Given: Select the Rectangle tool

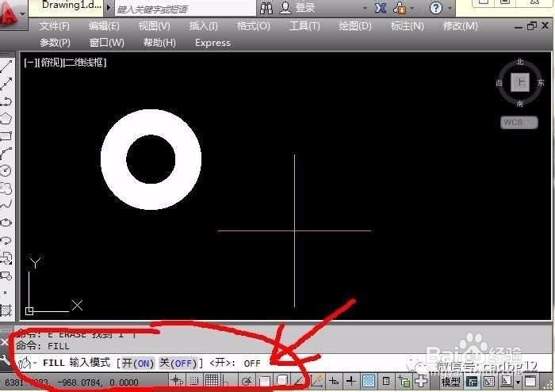Looking at the screenshot, I should 6,135.
